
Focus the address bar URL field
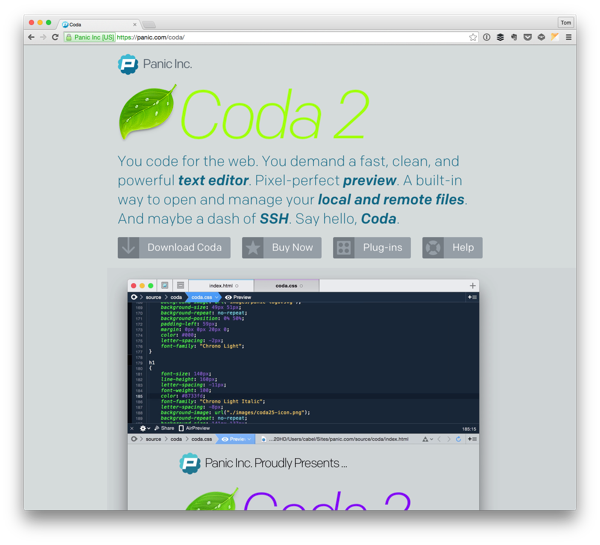[x=300, y=37]
